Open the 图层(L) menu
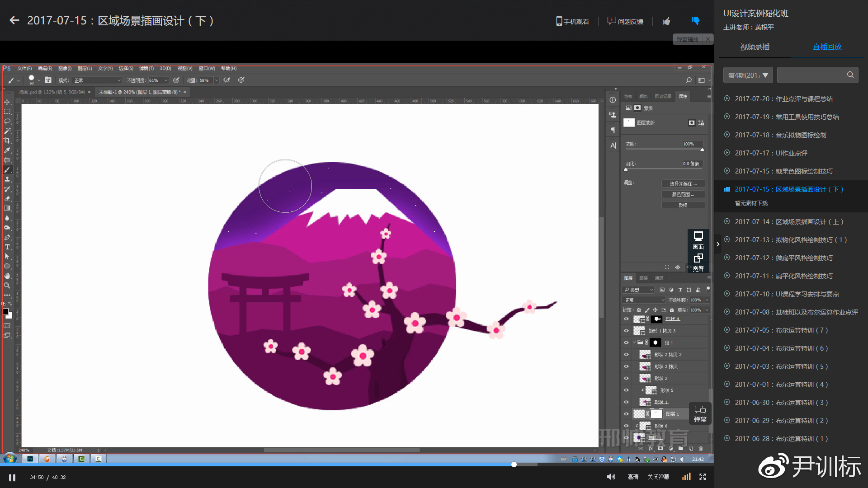The image size is (868, 488). pos(85,69)
